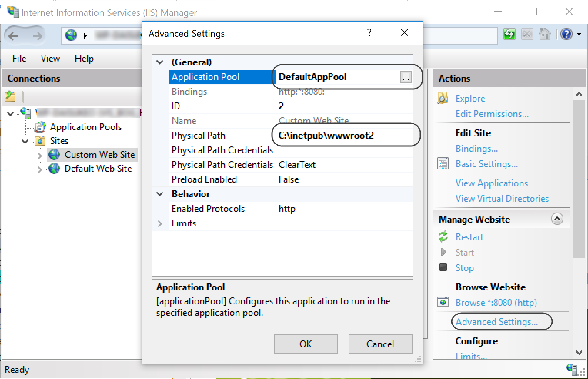Select Default Web Site tree item

click(98, 169)
